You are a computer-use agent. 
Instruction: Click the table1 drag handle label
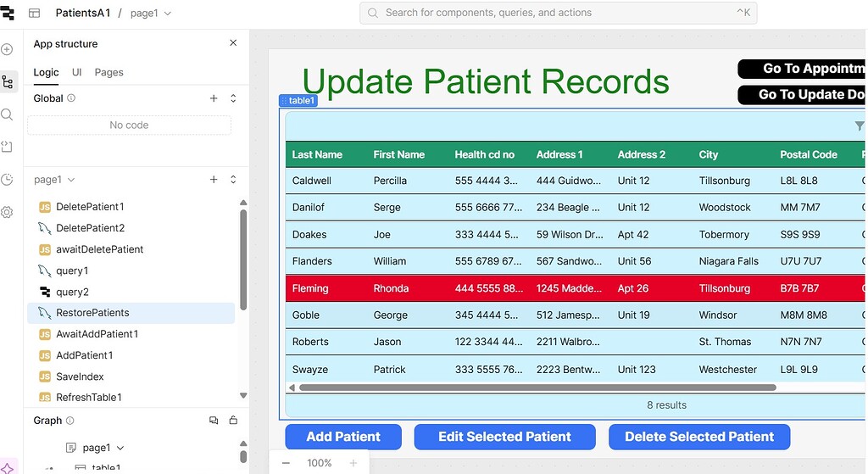298,100
